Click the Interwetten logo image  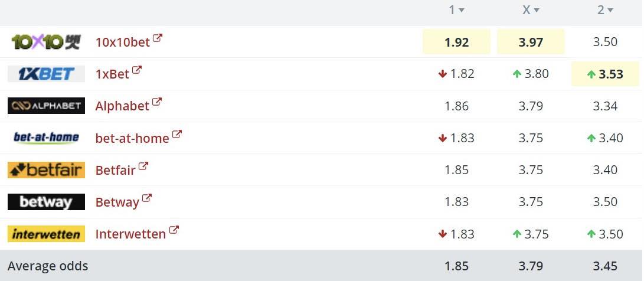tap(46, 234)
